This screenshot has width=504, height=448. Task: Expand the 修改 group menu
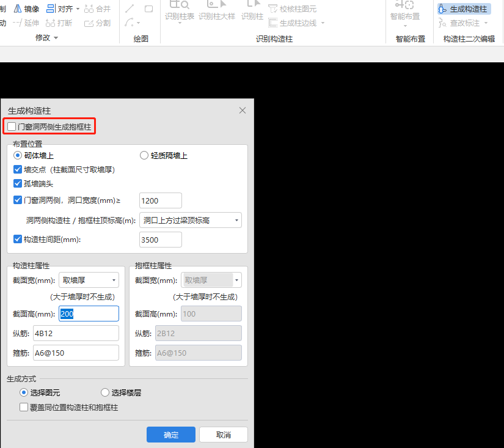point(46,38)
